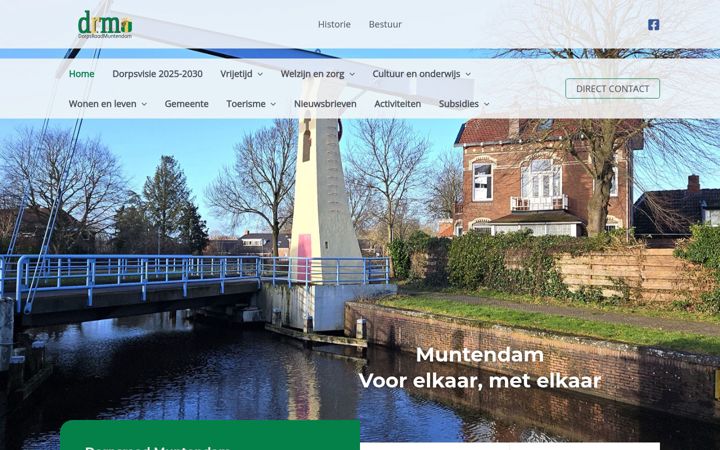Screen dimensions: 720x450
Task: Select the Vrijetijd menu item
Action: 236,74
